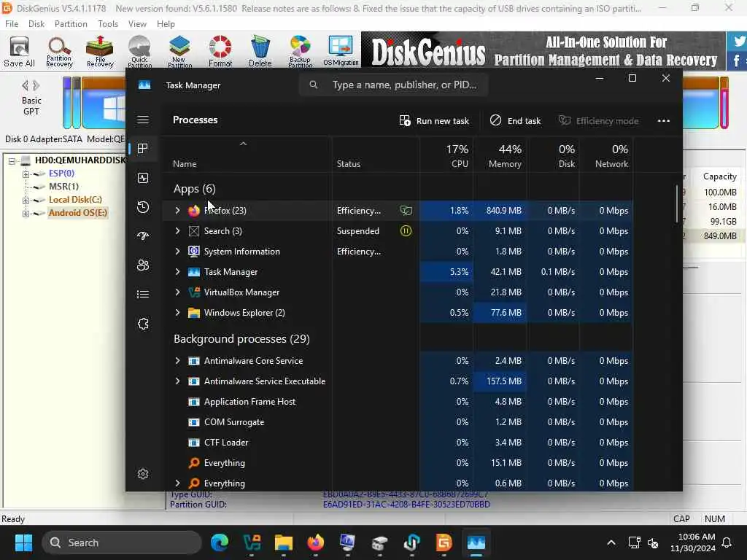Click Format icon in DiskGenius toolbar
Viewport: 747px width, 560px height.
(x=220, y=52)
